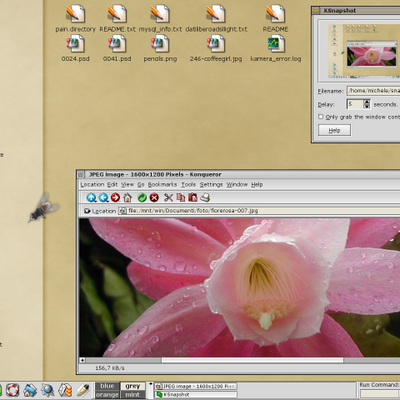The height and width of the screenshot is (400, 400).
Task: Click the KSnapshot preview thumbnail
Action: click(x=364, y=51)
